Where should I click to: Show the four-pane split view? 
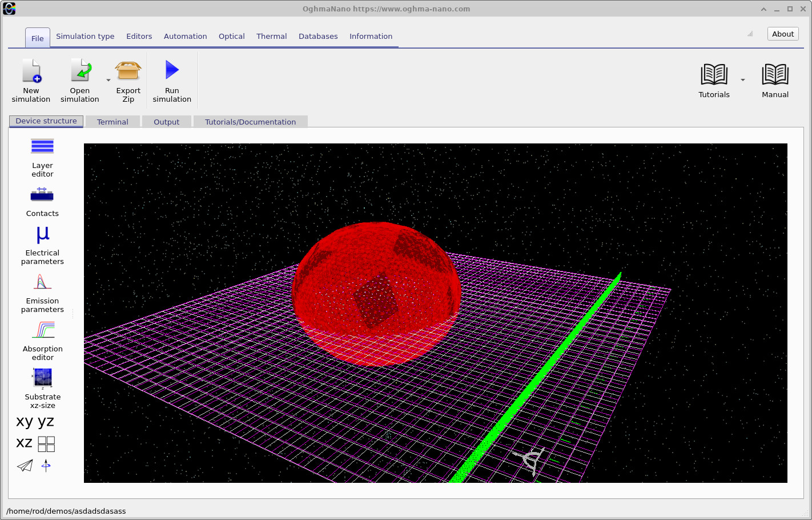coord(46,444)
